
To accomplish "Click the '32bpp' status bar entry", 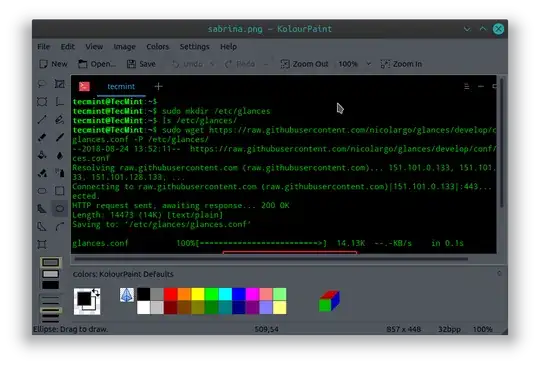I will 449,329.
